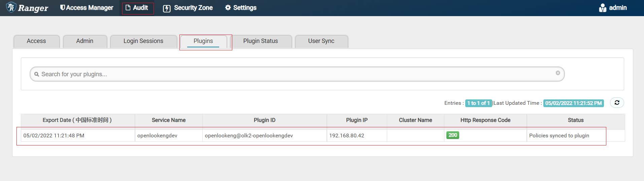Go to Security Zone page

188,8
